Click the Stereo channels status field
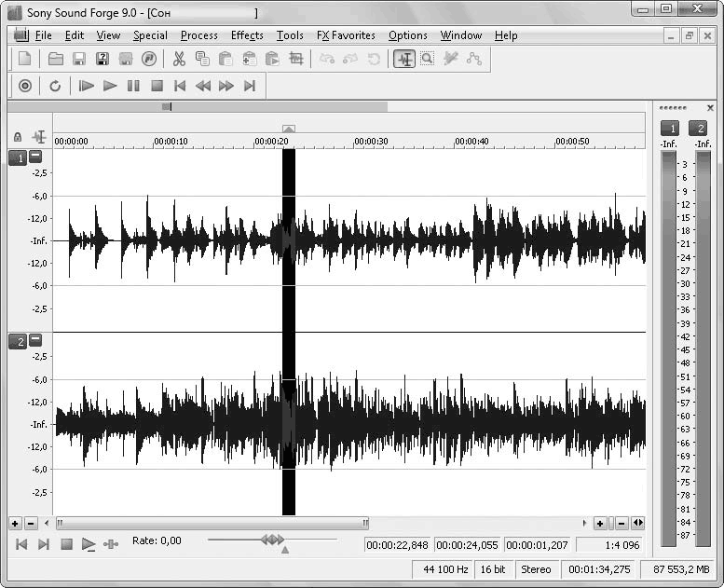Screen dimensions: 724x588 [536, 569]
